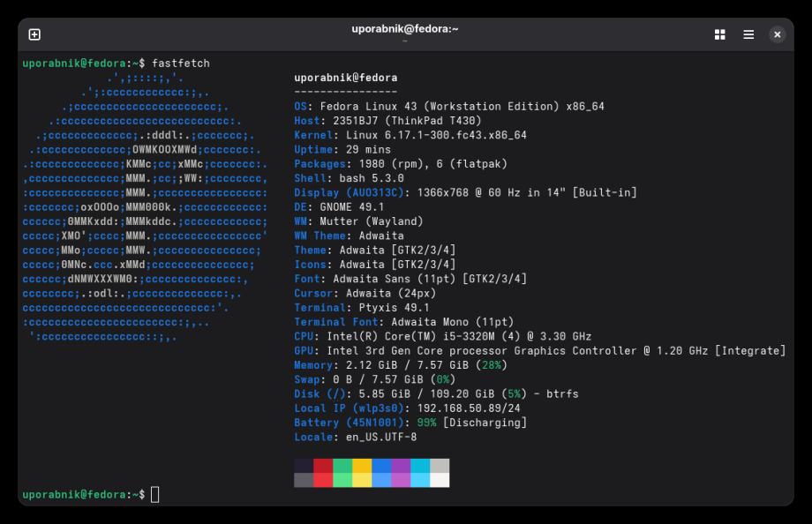Screen dimensions: 812x524
Task: Click the Local IP 192.168.50.89/24 line
Action: pos(407,408)
